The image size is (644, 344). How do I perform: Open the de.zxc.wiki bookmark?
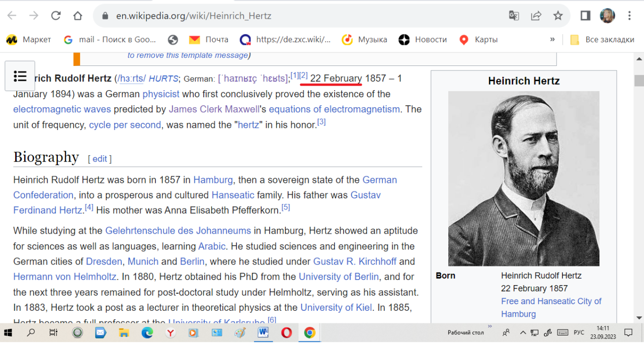coord(285,39)
